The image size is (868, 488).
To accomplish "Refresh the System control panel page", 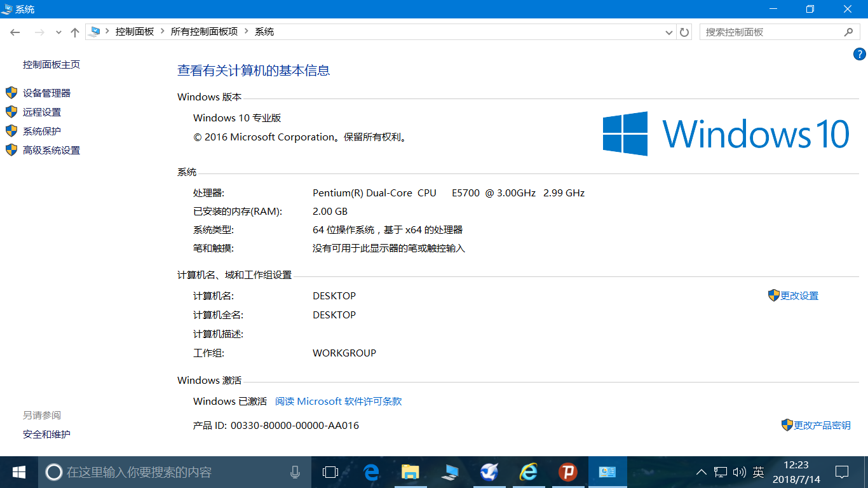I will click(684, 32).
